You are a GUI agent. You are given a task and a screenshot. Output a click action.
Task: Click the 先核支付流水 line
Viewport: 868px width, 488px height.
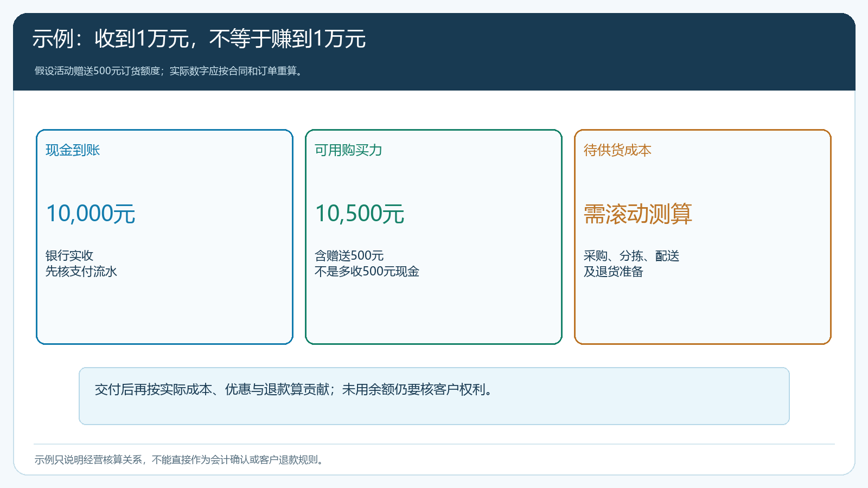[81, 271]
